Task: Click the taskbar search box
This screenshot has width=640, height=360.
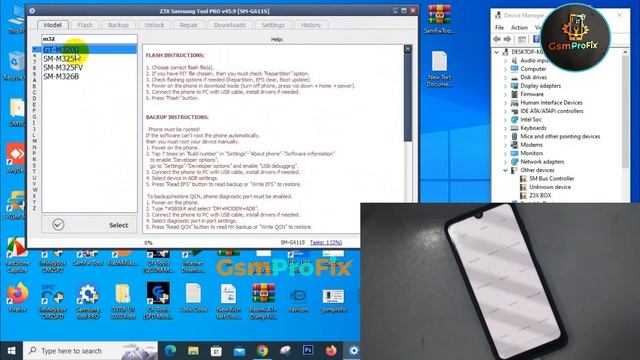Action: point(90,351)
